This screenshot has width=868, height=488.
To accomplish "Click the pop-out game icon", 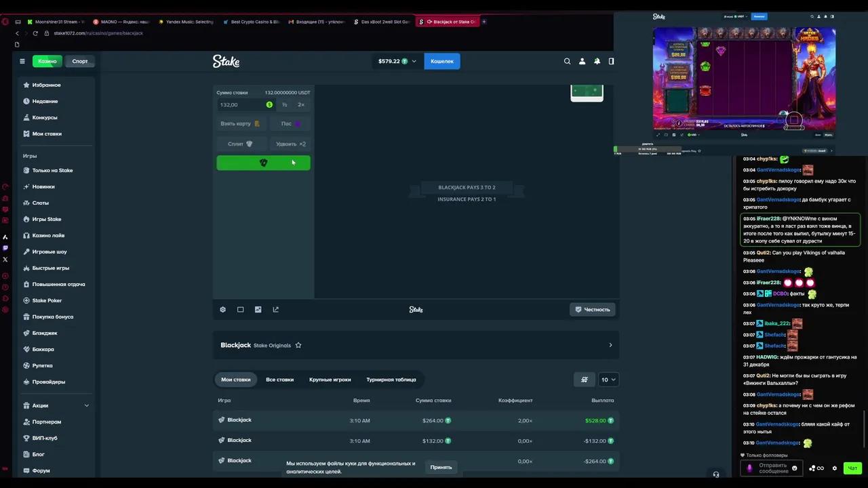I will tap(275, 310).
